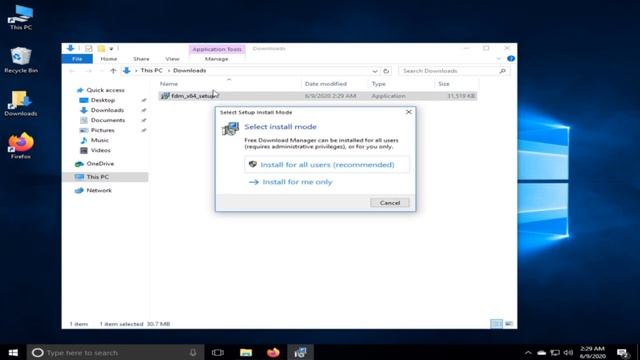640x360 pixels.
Task: Click the network tray icon
Action: coord(555,353)
